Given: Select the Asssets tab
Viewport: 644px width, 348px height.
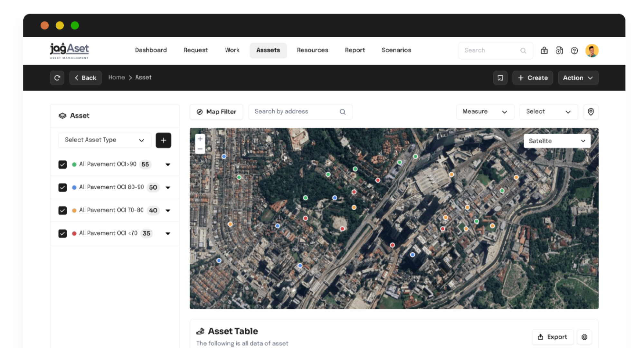Looking at the screenshot, I should tap(268, 50).
